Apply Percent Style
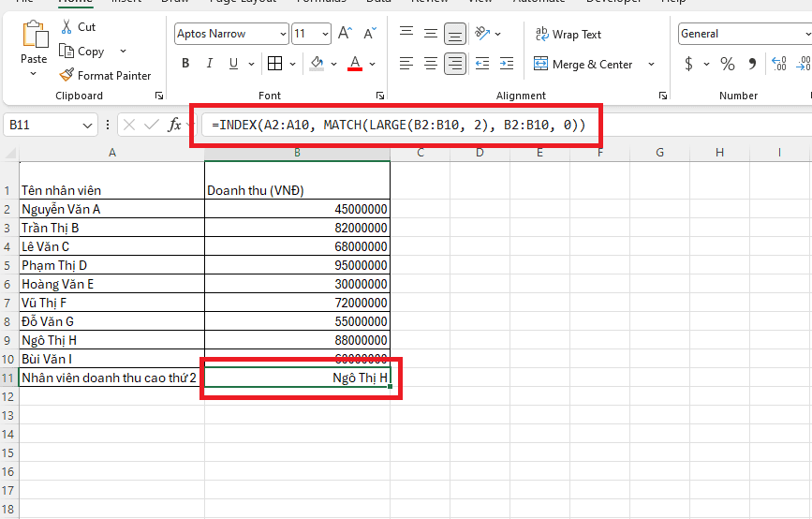 pyautogui.click(x=728, y=64)
